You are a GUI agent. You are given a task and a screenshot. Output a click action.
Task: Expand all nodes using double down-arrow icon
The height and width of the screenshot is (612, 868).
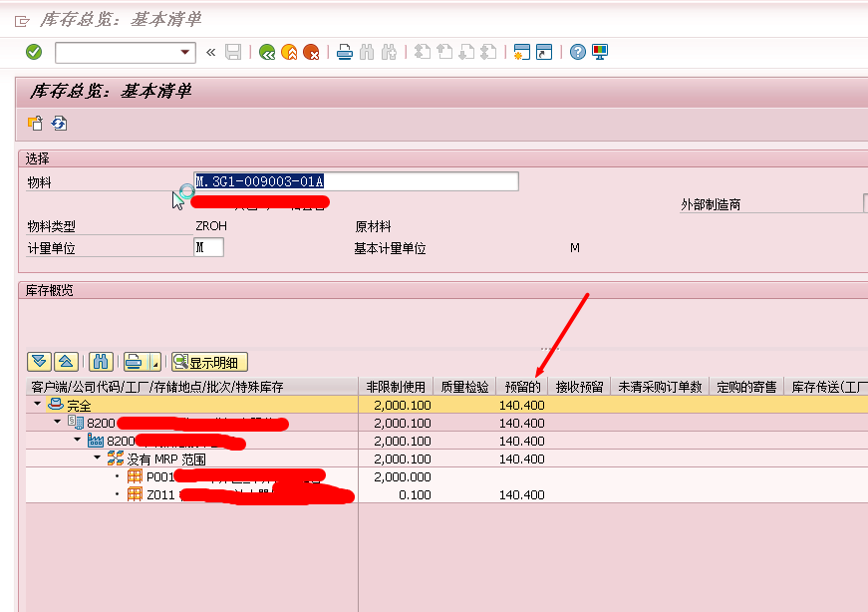(40, 362)
